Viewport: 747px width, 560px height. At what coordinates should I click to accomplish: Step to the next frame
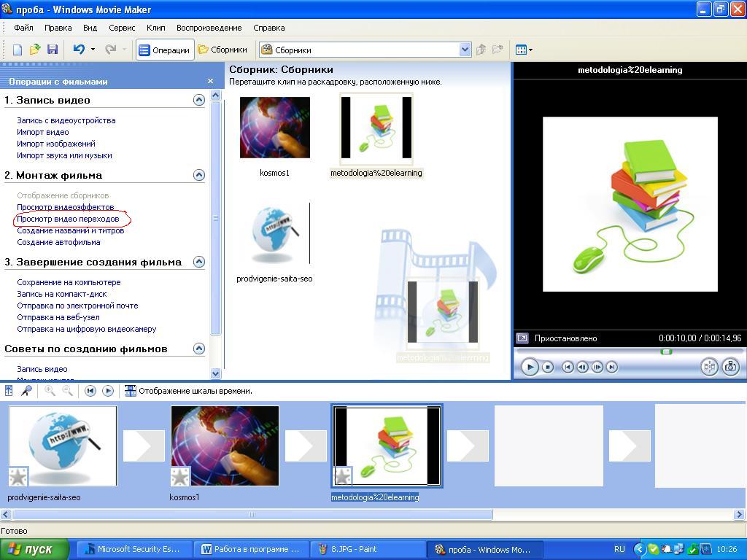(x=597, y=367)
